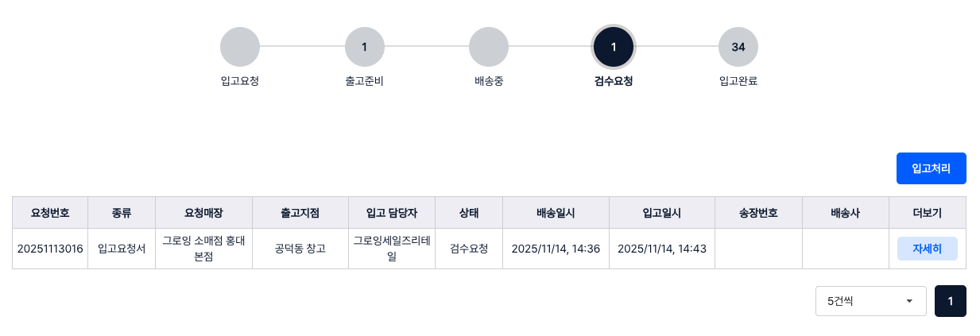Select the 입고요청 step circle
Viewport: 980px width, 336px height.
[x=239, y=47]
